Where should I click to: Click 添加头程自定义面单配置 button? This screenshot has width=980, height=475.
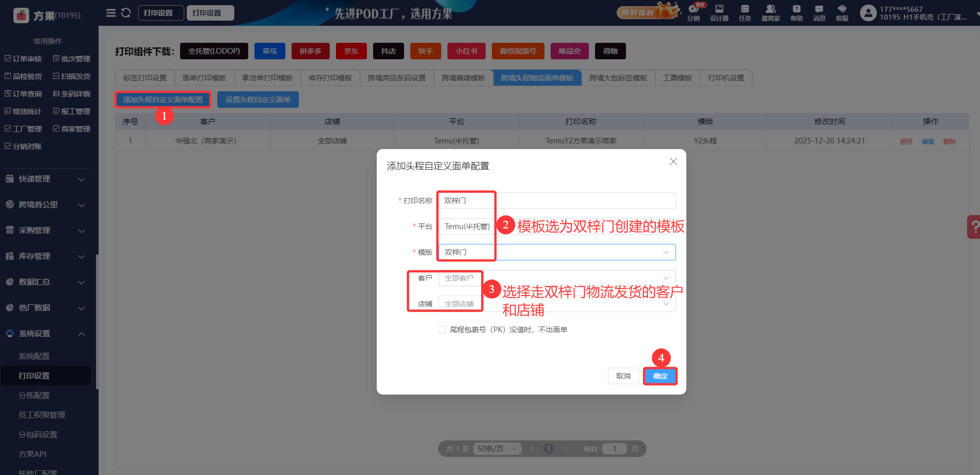[163, 100]
